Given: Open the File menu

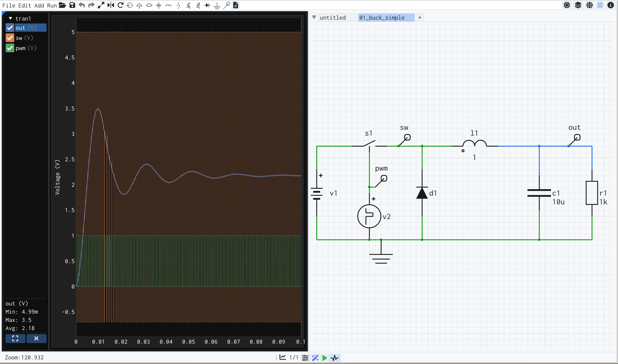Looking at the screenshot, I should point(8,5).
